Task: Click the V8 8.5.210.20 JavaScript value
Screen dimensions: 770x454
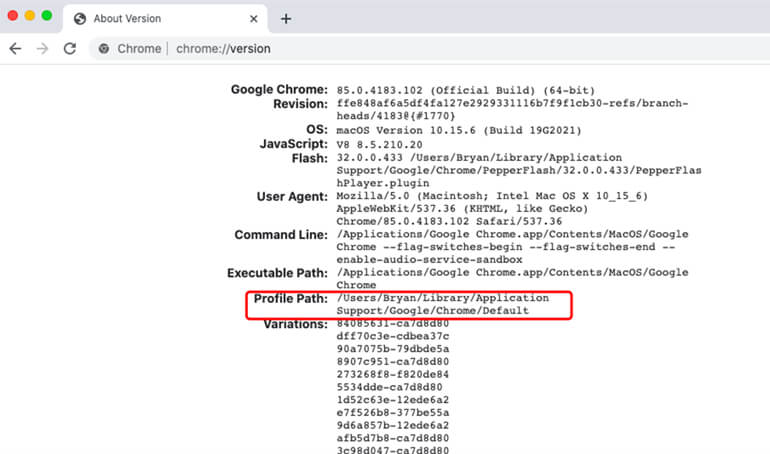Action: point(379,144)
